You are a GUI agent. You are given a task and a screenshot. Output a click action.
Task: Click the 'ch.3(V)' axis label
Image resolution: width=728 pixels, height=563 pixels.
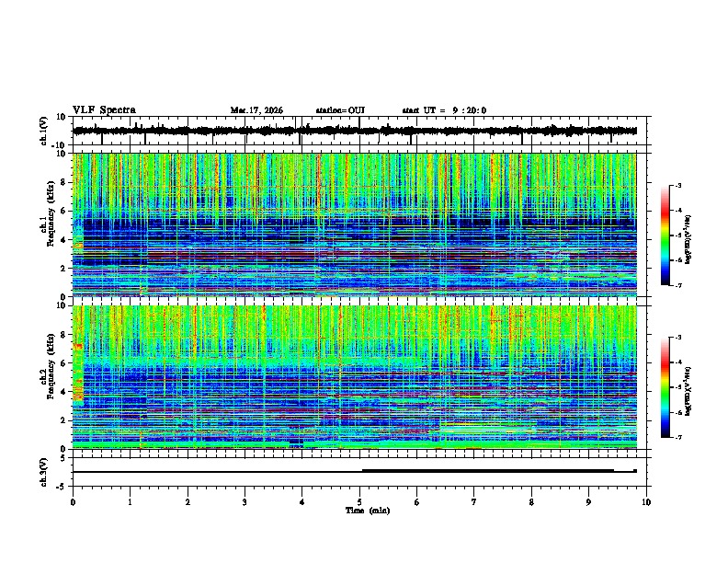pos(44,473)
